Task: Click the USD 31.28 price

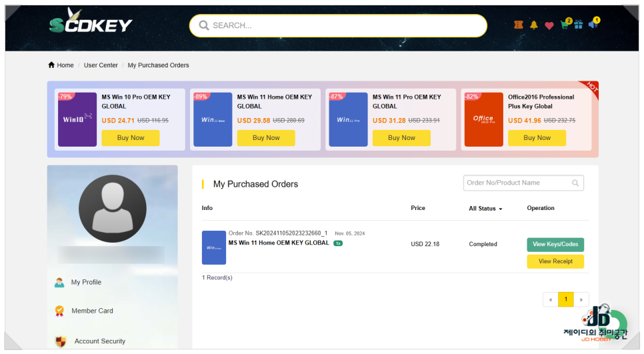Action: 389,120
